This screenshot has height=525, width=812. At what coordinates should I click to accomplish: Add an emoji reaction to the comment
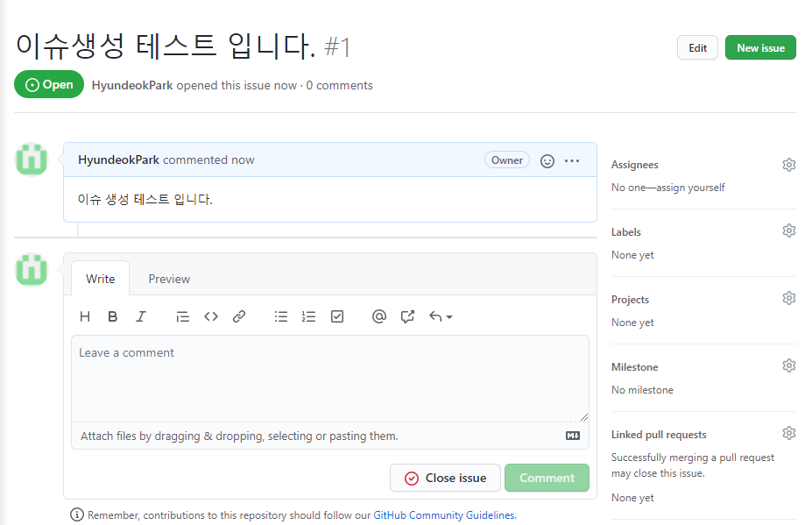click(x=547, y=161)
